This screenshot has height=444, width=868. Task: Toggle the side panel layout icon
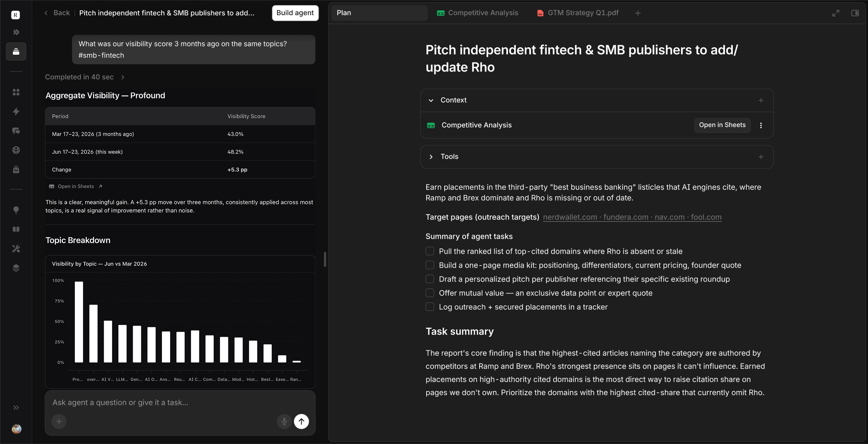855,13
